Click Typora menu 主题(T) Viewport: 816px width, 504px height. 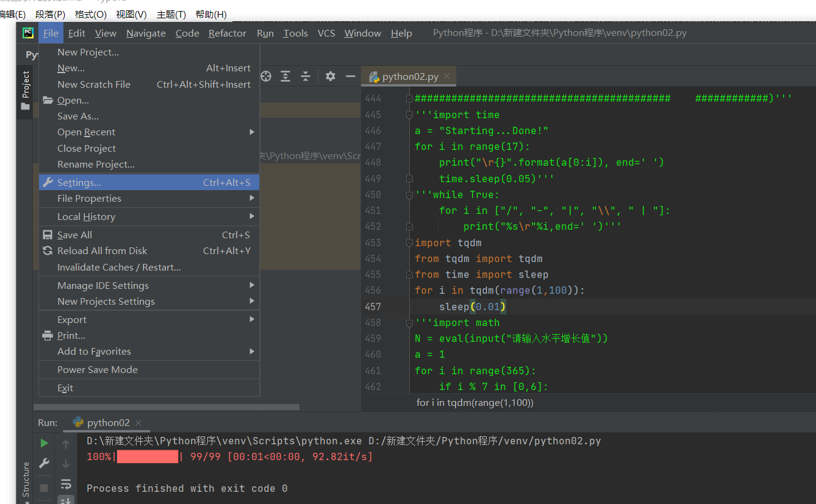pos(171,14)
